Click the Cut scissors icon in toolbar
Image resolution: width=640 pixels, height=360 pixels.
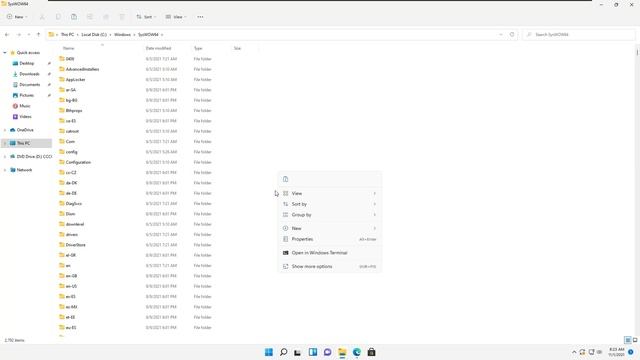(42, 17)
